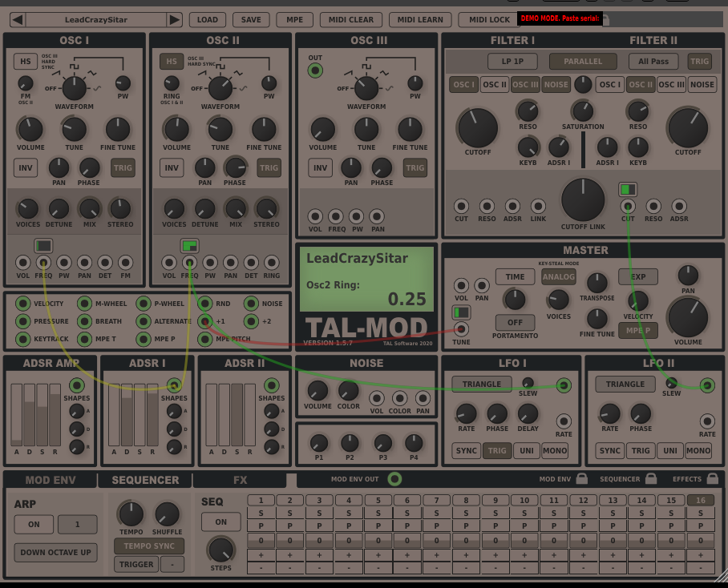Switch to the MOD ENV tab
This screenshot has width=728, height=588.
[x=50, y=480]
